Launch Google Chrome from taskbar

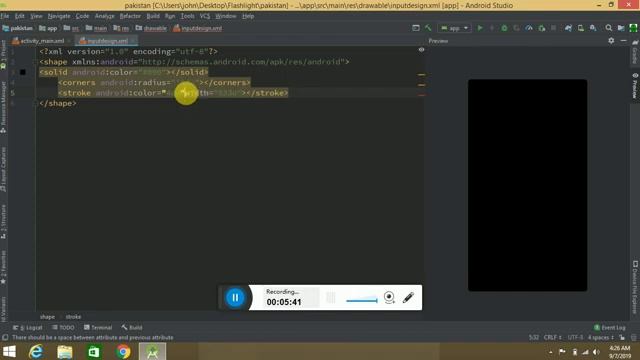point(122,351)
